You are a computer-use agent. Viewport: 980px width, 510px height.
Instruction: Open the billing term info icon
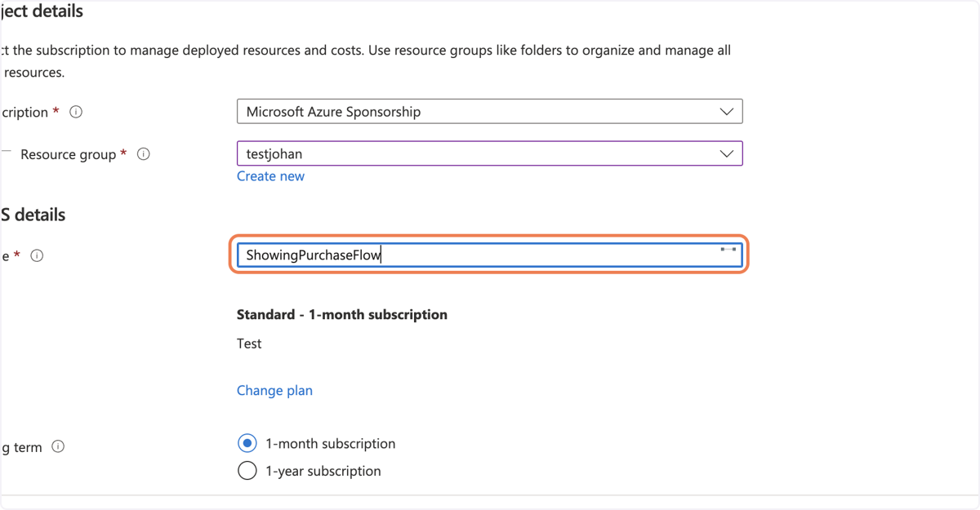[x=58, y=446]
